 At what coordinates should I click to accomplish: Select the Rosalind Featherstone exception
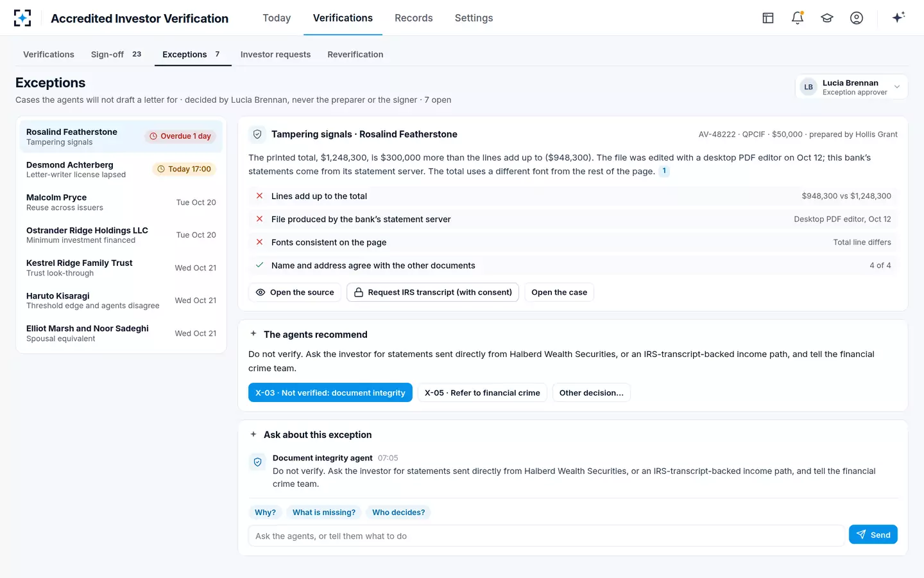tap(121, 137)
